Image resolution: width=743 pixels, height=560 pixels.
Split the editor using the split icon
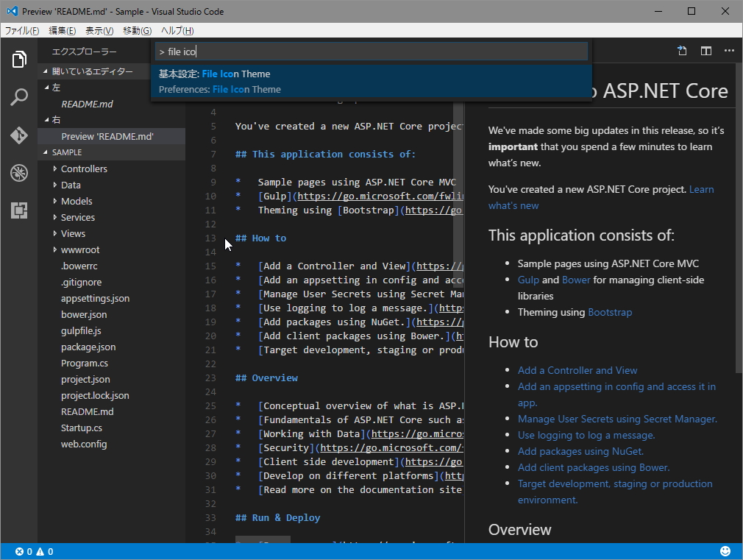point(705,51)
